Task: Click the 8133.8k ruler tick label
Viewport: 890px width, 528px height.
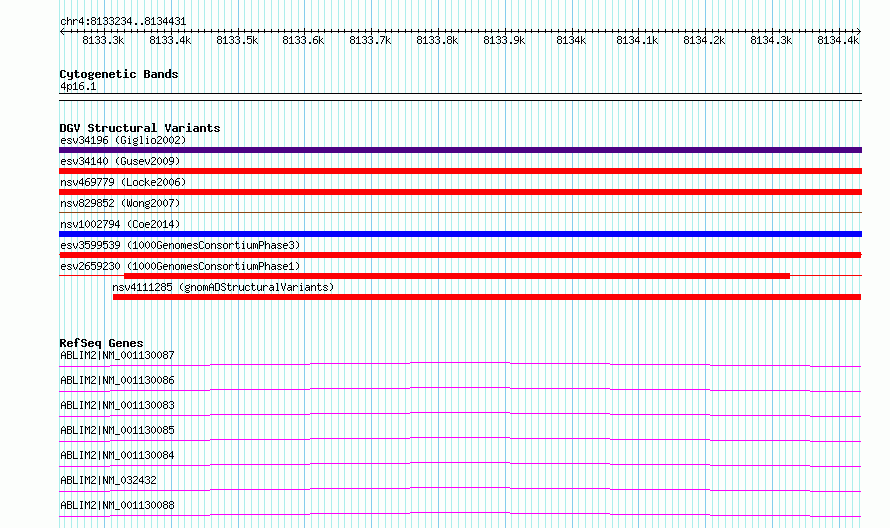Action: tap(438, 41)
